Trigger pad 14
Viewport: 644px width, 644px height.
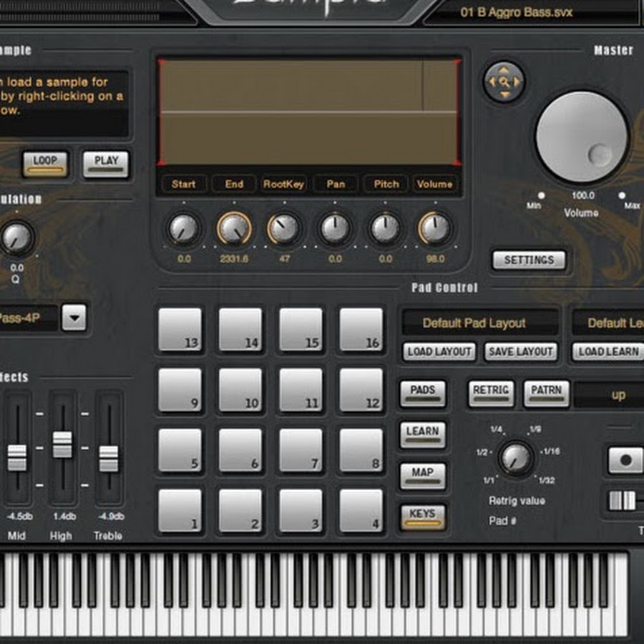pos(240,329)
